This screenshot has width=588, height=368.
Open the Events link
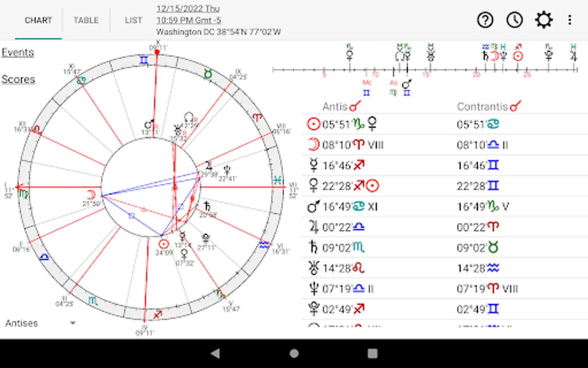(18, 52)
